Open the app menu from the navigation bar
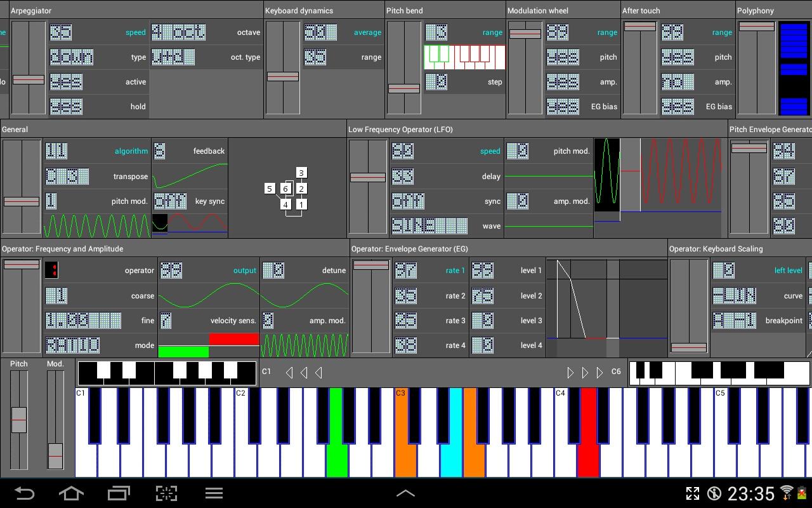The width and height of the screenshot is (812, 508). point(214,493)
